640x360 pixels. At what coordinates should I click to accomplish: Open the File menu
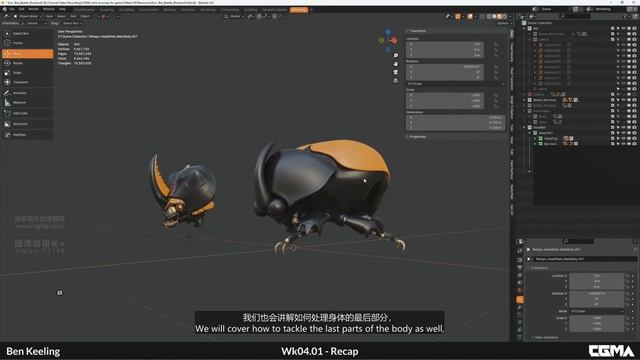(x=12, y=9)
